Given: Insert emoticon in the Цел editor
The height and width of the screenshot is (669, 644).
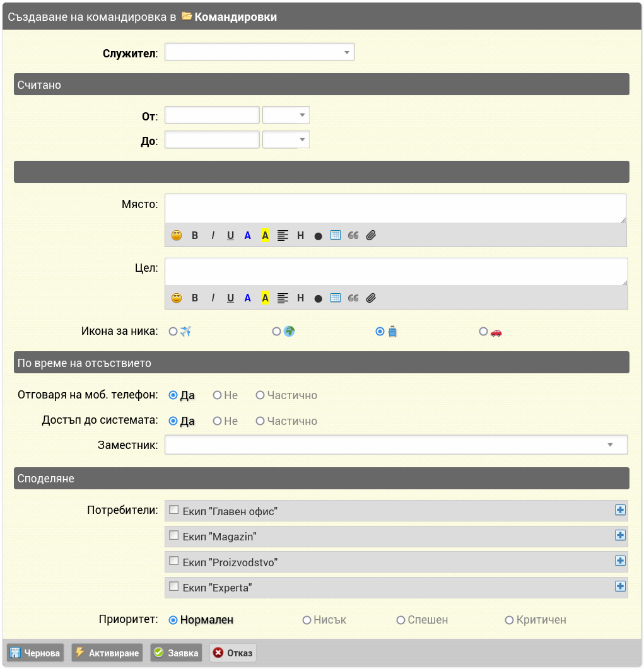Looking at the screenshot, I should pos(176,298).
